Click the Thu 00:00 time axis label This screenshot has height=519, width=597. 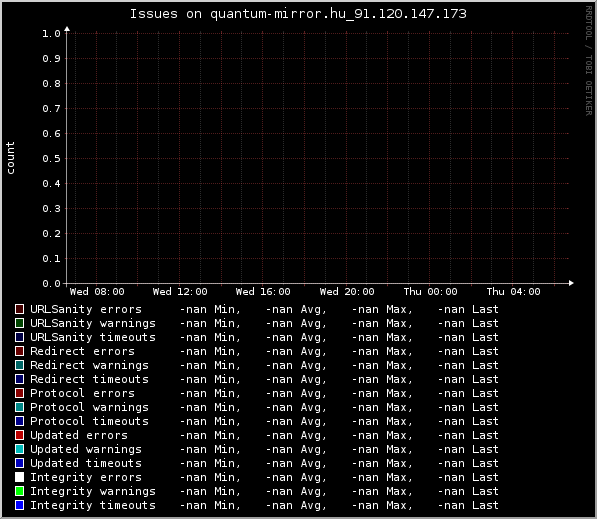[431, 292]
